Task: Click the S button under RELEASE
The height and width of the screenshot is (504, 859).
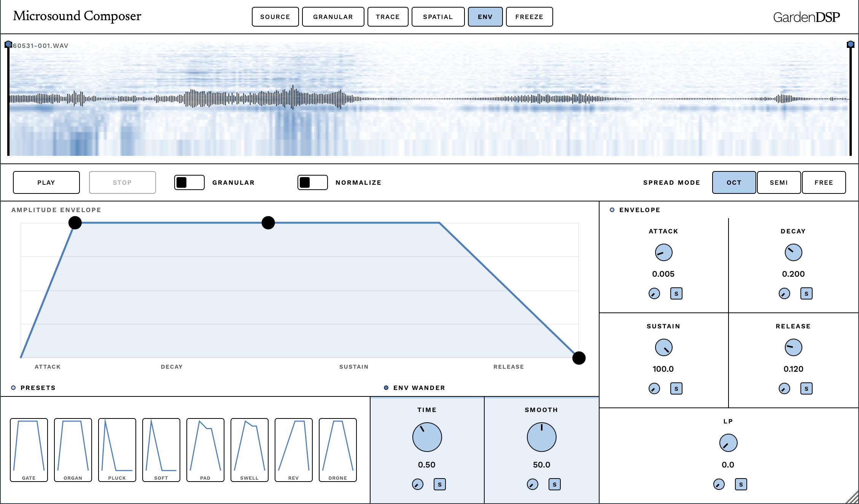Action: pos(807,388)
